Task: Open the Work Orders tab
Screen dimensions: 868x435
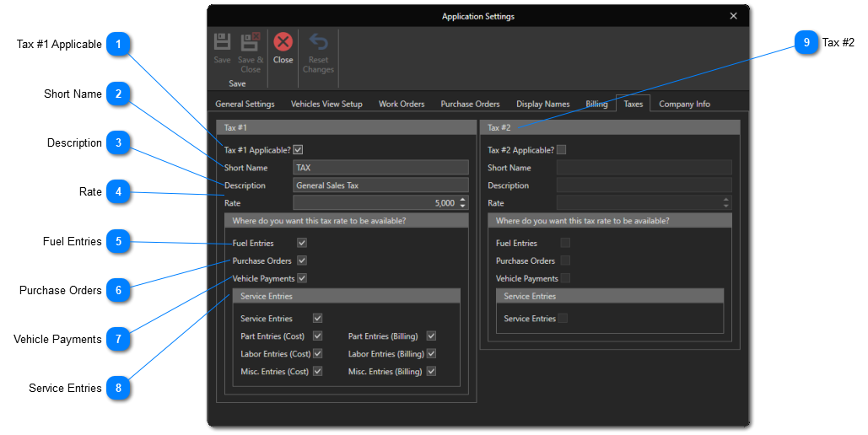Action: tap(402, 105)
